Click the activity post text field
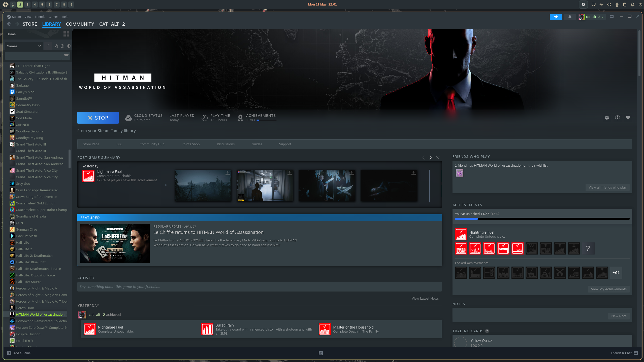The width and height of the screenshot is (644, 362). pos(260,287)
